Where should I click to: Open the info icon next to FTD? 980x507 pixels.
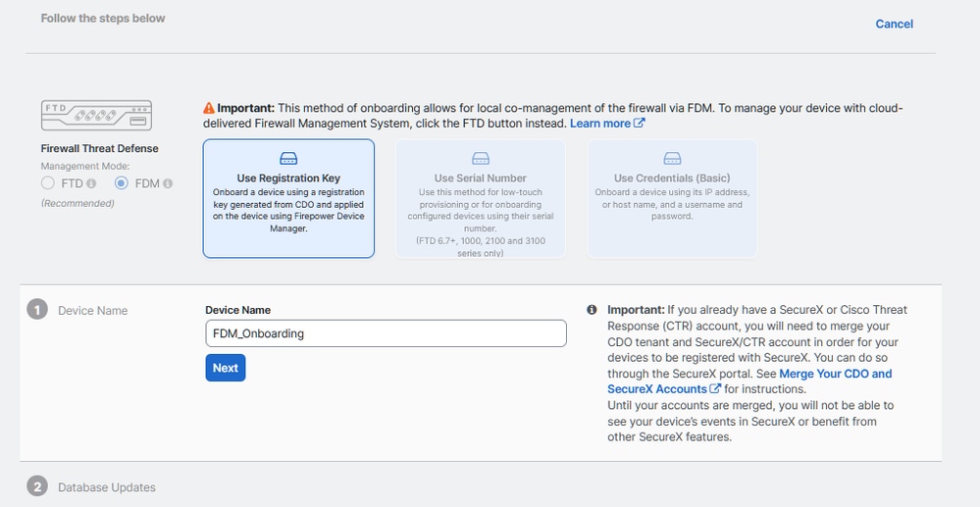pyautogui.click(x=91, y=183)
